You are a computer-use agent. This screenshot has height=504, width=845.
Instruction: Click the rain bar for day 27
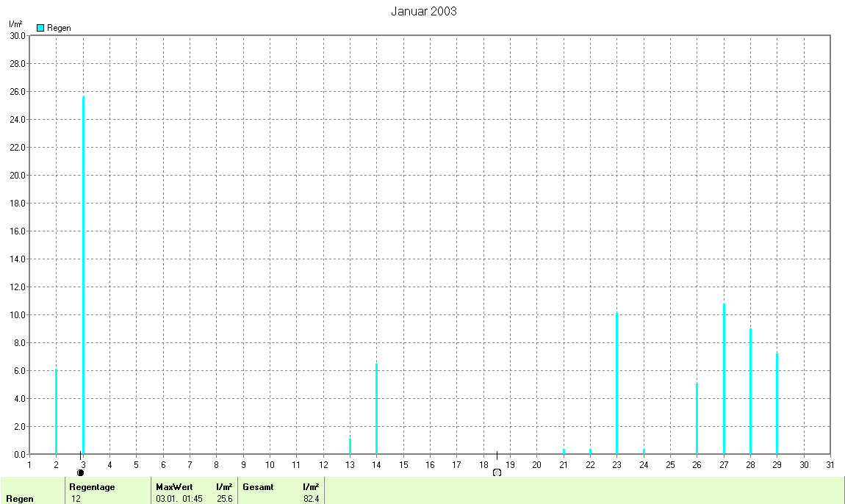click(x=724, y=378)
